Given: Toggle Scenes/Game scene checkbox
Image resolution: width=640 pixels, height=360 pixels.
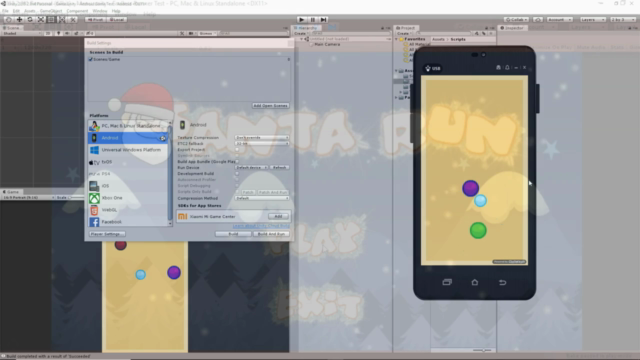Looking at the screenshot, I should point(91,59).
